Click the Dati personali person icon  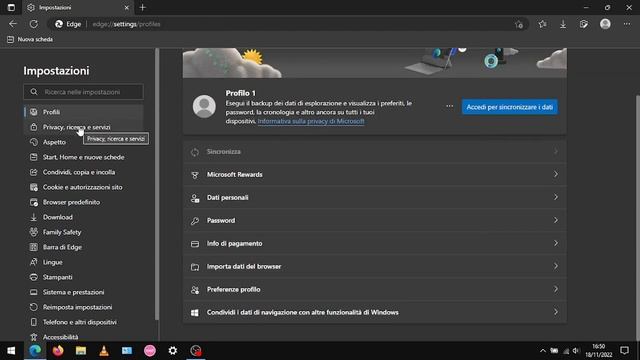pos(195,198)
